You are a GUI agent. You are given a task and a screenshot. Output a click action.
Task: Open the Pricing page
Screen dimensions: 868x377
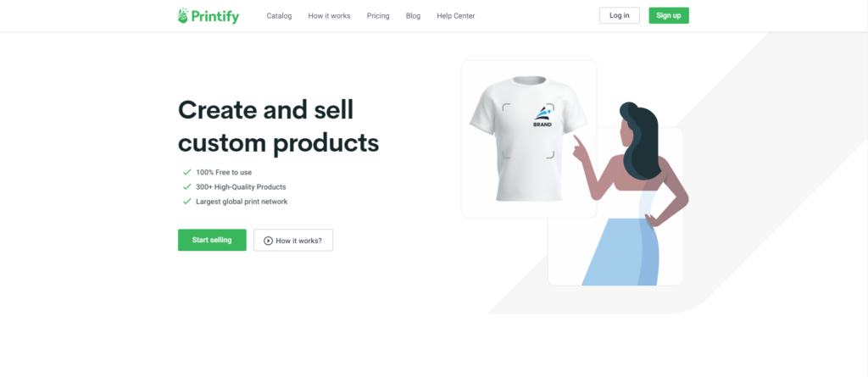378,16
